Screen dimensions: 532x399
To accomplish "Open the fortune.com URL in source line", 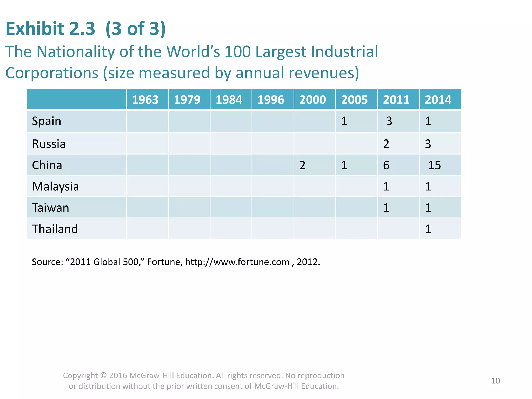I will pos(237,262).
